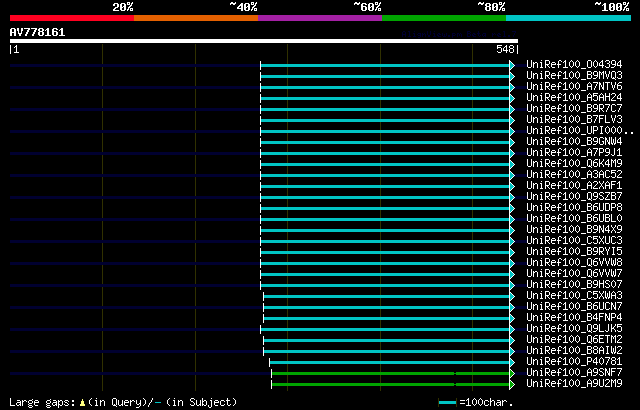Click the UniRef100_A9U2M9 entry
Screen dimensions: 640x410
tap(574, 384)
